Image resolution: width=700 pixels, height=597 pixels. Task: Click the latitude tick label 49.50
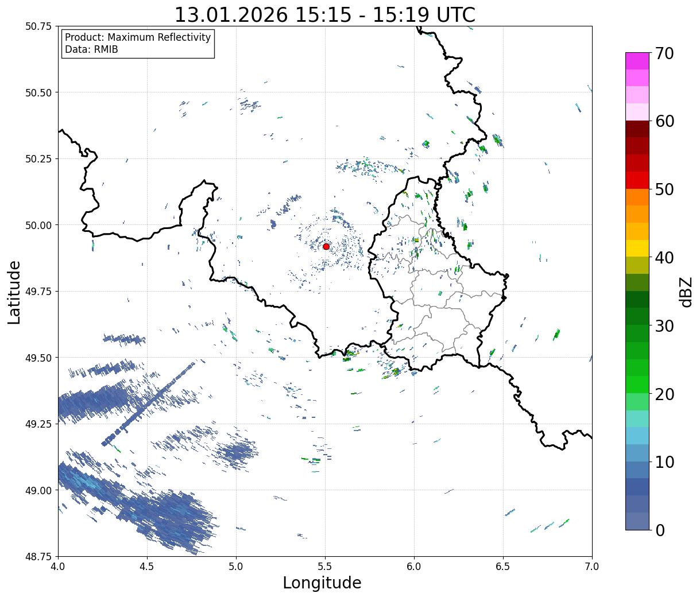[38, 358]
